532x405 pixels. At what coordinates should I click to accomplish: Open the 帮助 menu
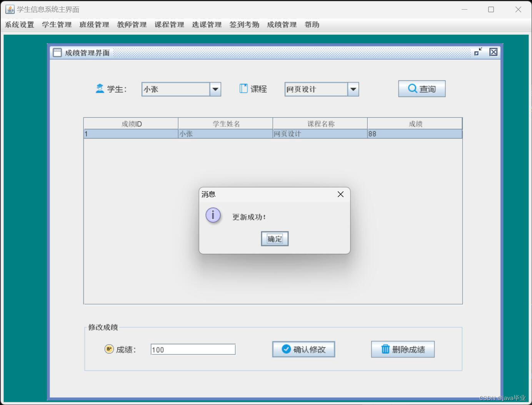(312, 24)
